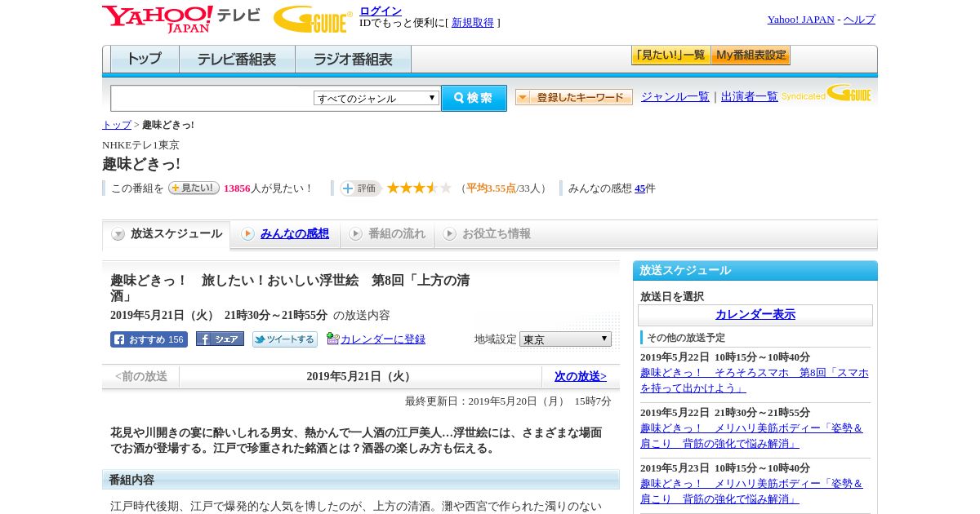Viewport: 980px width, 514px height.
Task: Click the 番組内容 section header
Action: click(x=361, y=480)
